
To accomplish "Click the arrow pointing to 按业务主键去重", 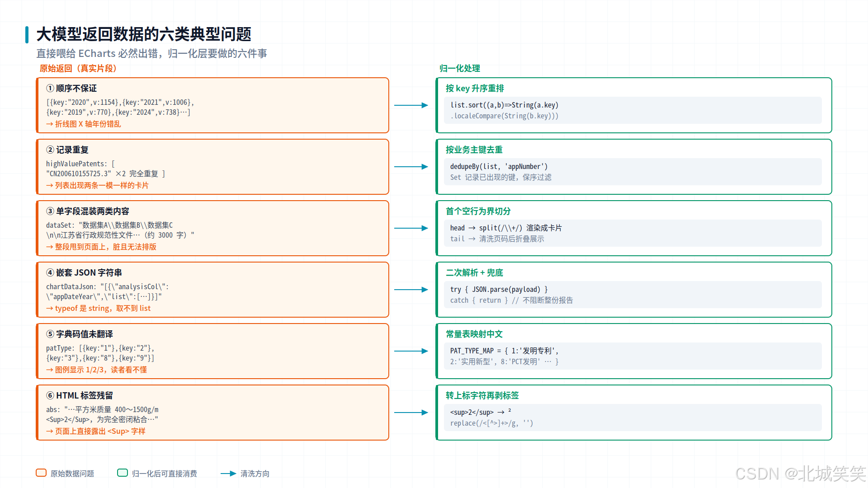I will click(x=411, y=167).
